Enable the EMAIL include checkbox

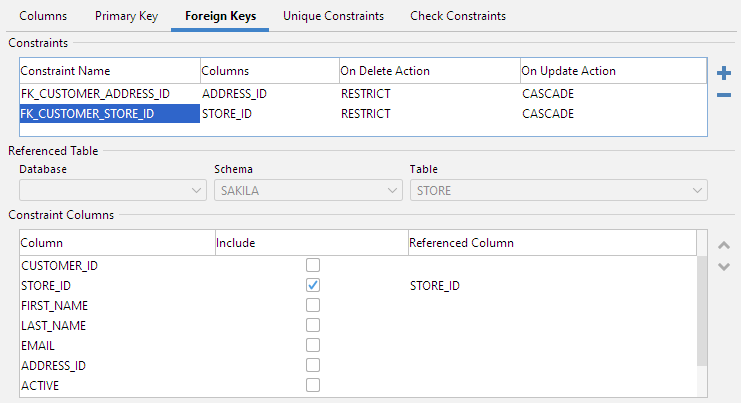[x=313, y=346]
